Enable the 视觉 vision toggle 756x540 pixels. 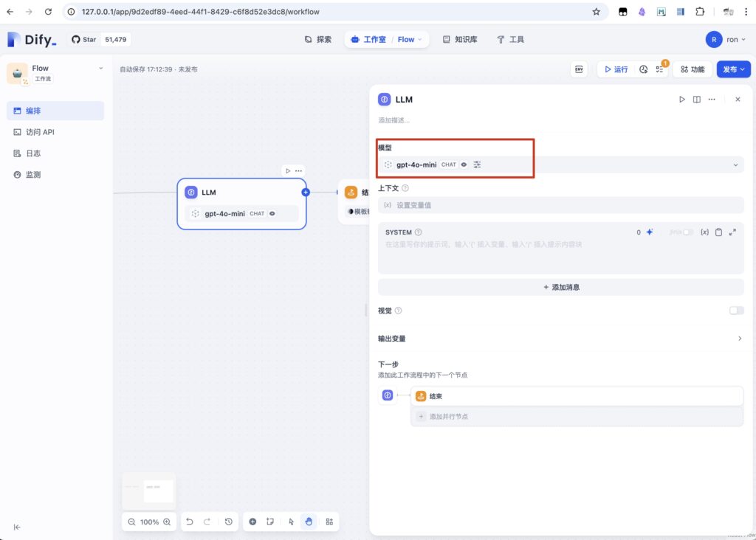click(x=736, y=311)
